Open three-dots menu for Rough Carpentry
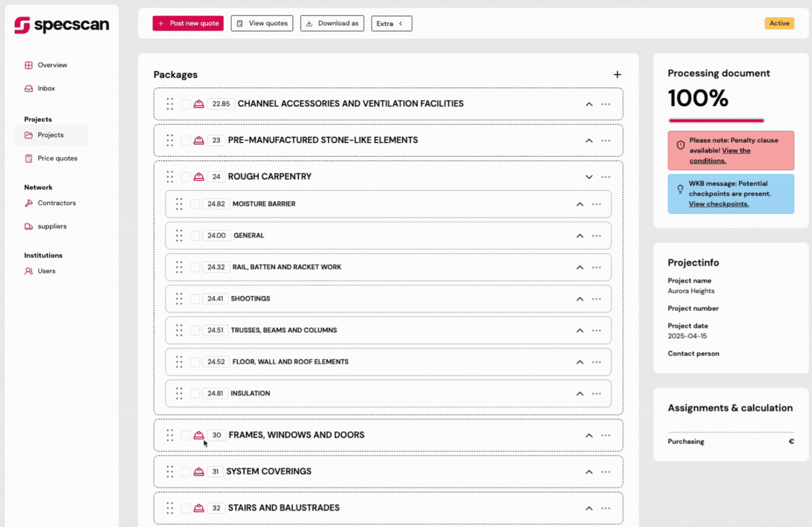 (606, 177)
